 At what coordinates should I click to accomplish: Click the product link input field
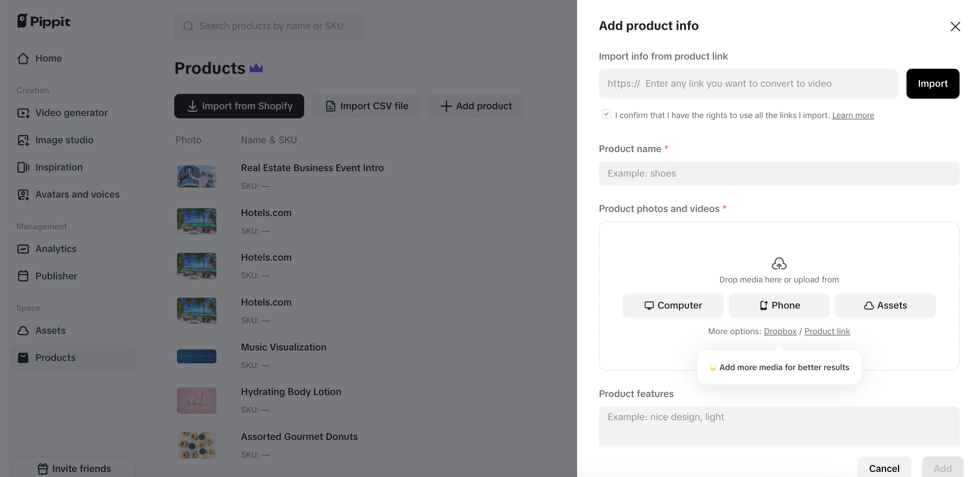(x=748, y=83)
